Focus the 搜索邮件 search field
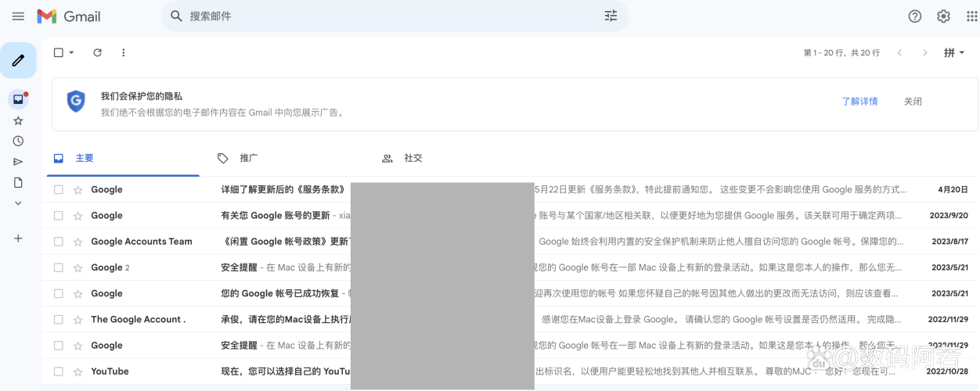 [395, 16]
